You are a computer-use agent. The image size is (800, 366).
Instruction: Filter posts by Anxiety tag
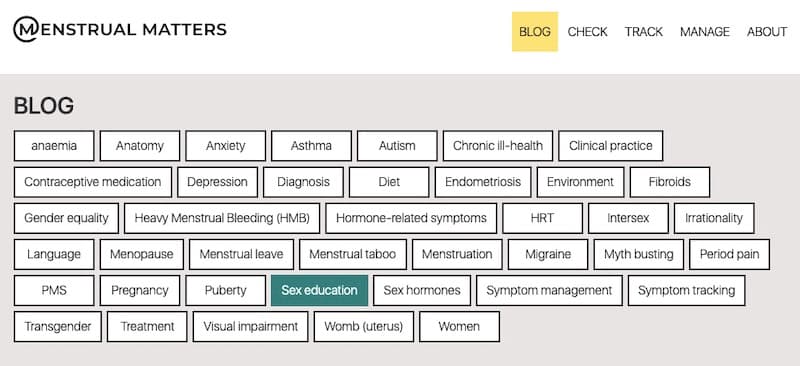pyautogui.click(x=226, y=145)
